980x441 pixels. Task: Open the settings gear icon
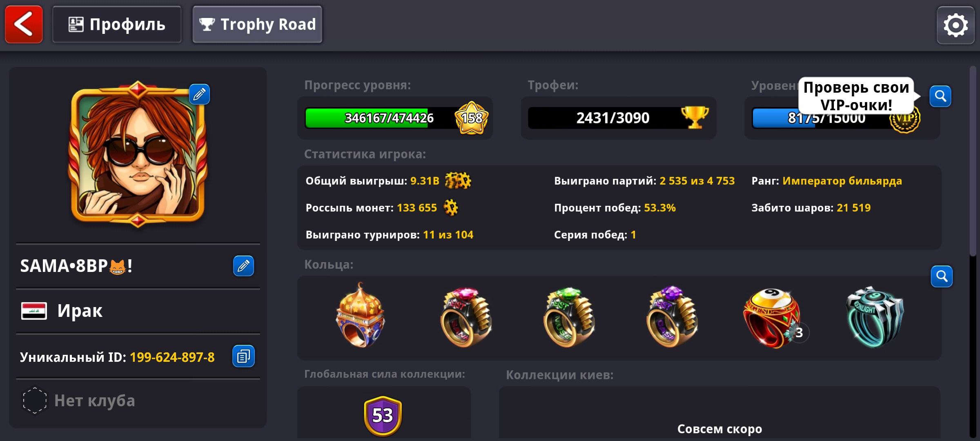[x=955, y=25]
